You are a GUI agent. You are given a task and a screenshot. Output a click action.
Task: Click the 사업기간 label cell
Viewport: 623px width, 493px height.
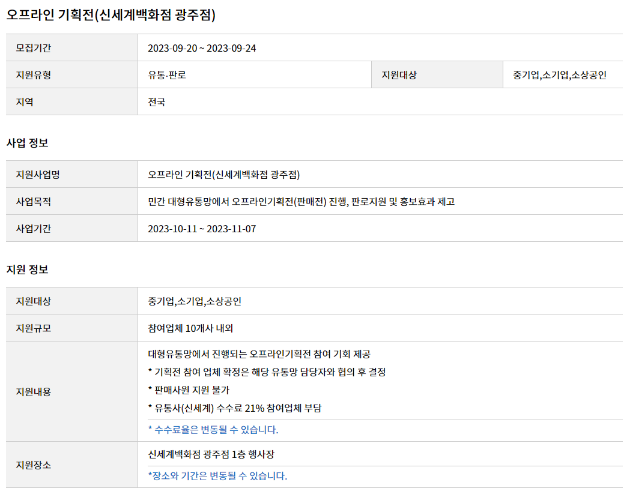72,228
